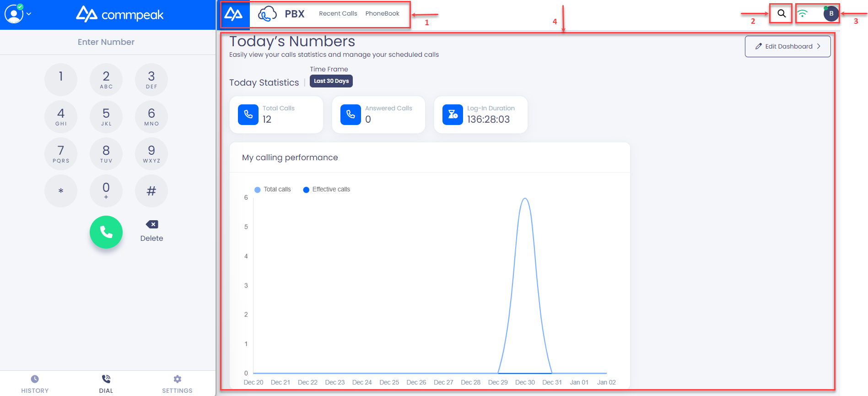The width and height of the screenshot is (868, 396).
Task: Click the Jan 02 axis label
Action: 606,382
